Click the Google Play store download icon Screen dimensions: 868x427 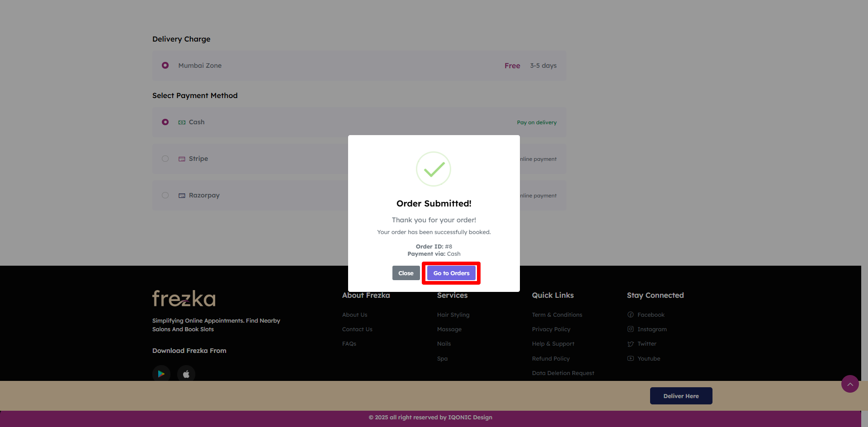(161, 374)
